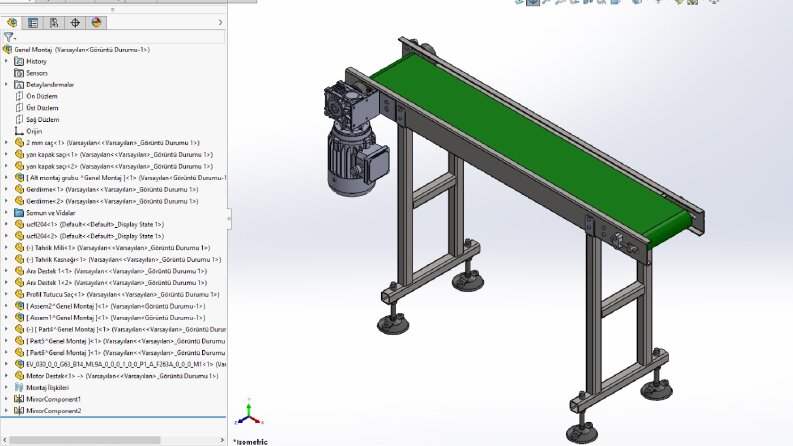
Task: Click the funnel filter icon
Action: pyautogui.click(x=8, y=37)
